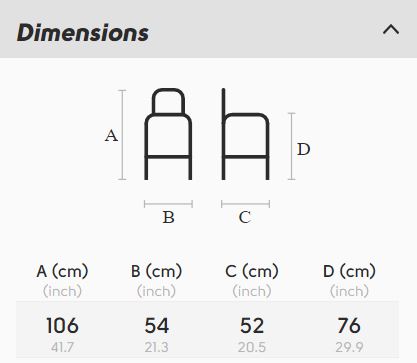Click the 76 value for D

click(349, 325)
